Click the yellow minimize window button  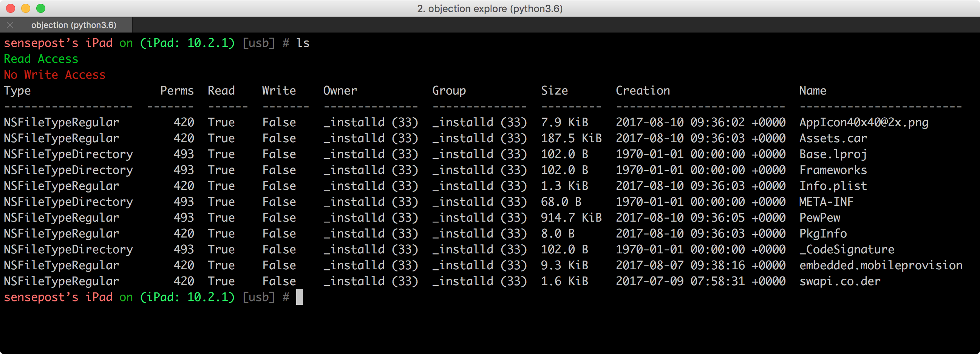click(x=25, y=8)
